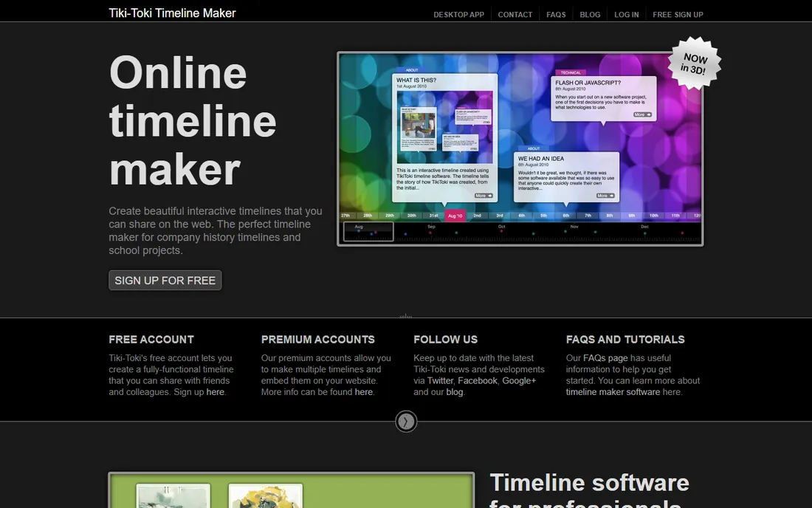Screen dimensions: 812x508
Task: Open the Blog nav link
Action: [x=590, y=15]
